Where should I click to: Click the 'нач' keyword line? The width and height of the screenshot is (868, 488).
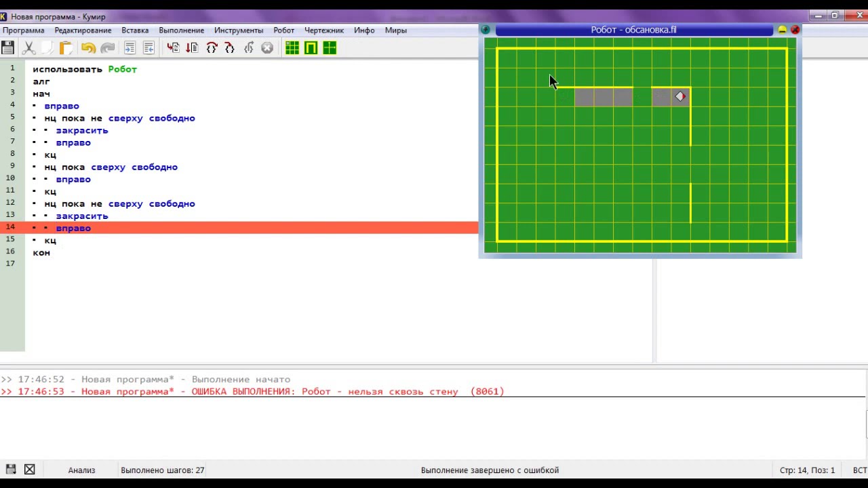click(x=41, y=94)
